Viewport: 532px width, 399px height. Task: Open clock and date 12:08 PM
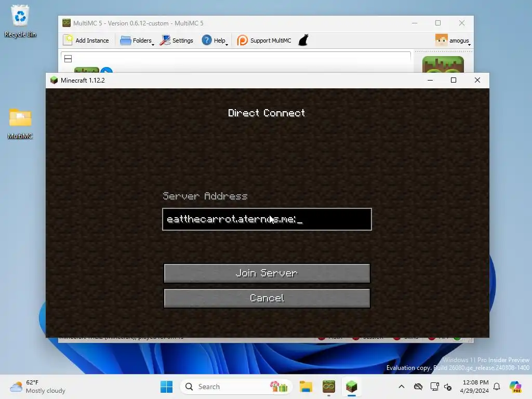474,387
